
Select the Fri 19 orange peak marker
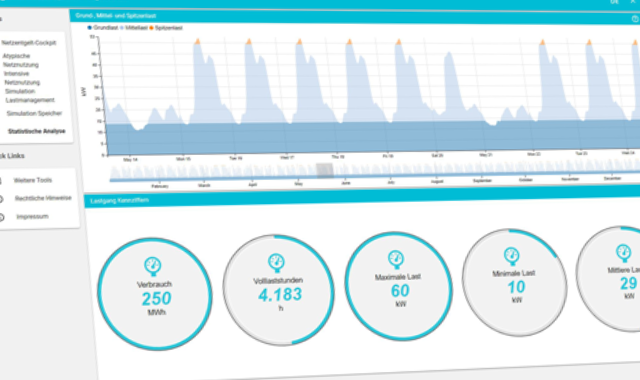click(x=398, y=42)
